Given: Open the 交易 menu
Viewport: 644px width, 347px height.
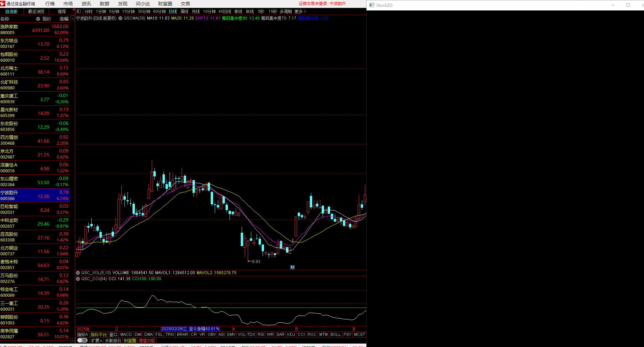Looking at the screenshot, I should pyautogui.click(x=185, y=4).
